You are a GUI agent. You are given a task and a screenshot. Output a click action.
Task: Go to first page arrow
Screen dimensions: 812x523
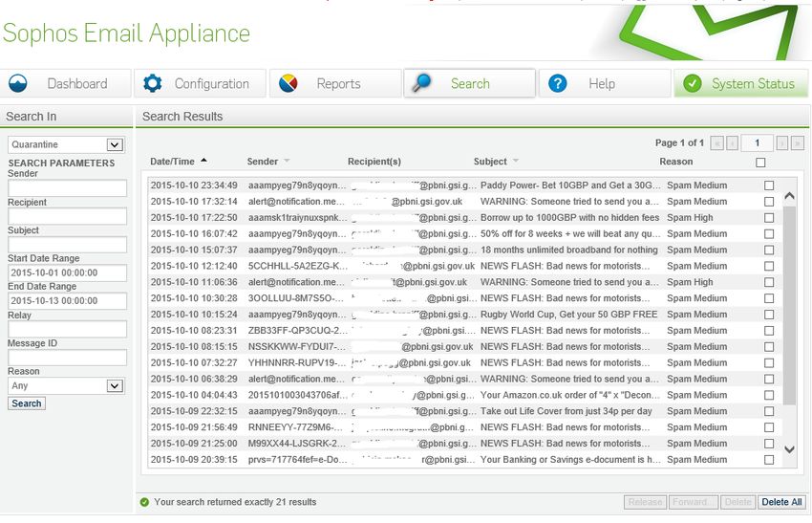point(716,142)
